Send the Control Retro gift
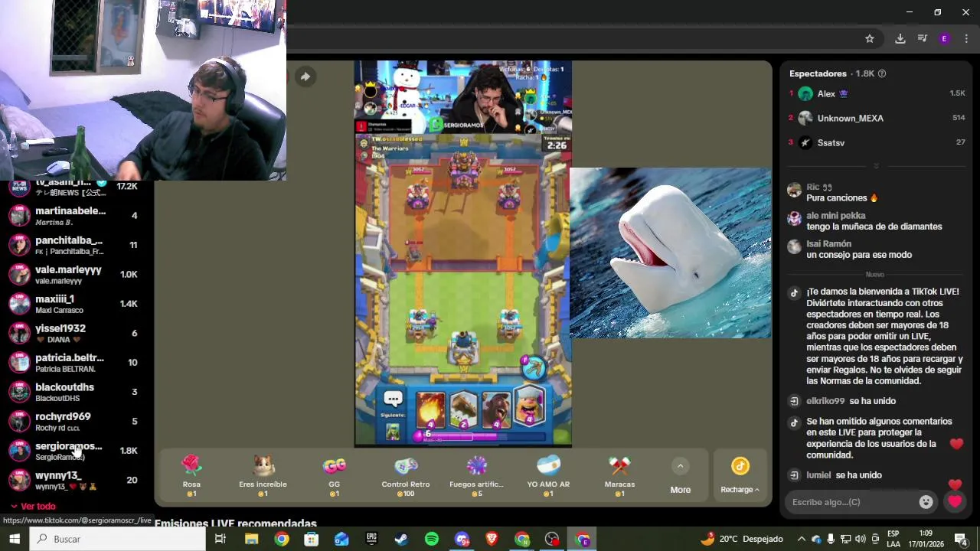The width and height of the screenshot is (980, 551). pos(406,475)
